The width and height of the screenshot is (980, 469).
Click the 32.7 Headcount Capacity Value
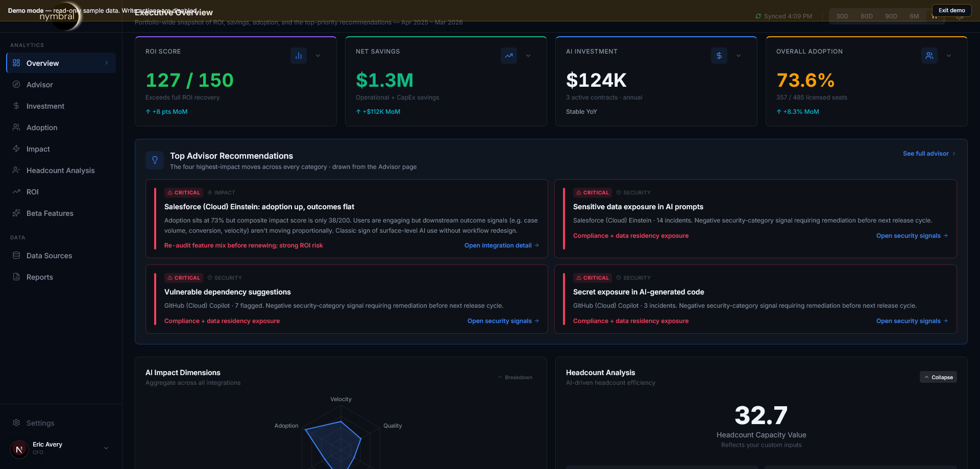click(761, 415)
